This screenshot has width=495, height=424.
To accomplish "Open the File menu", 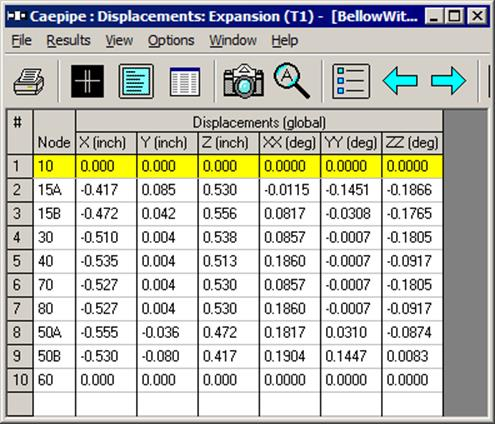I will coord(21,41).
